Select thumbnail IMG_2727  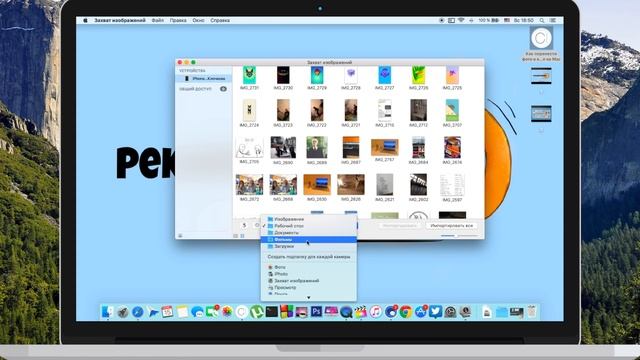point(384,76)
